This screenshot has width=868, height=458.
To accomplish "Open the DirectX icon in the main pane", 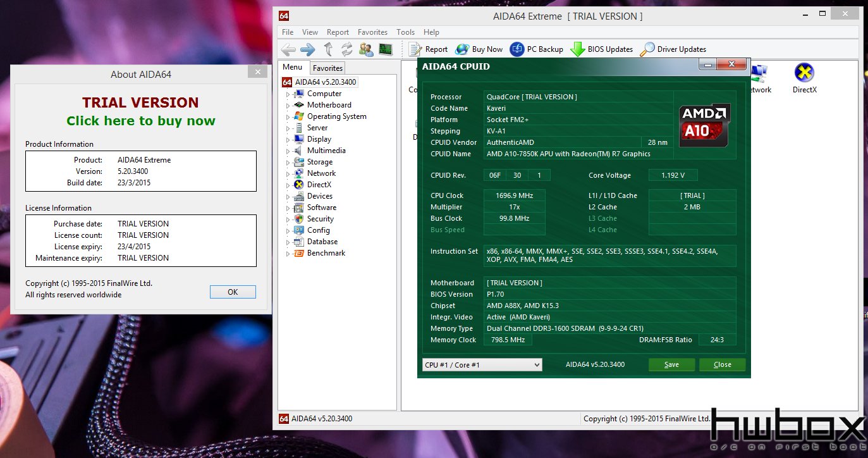I will pos(804,78).
